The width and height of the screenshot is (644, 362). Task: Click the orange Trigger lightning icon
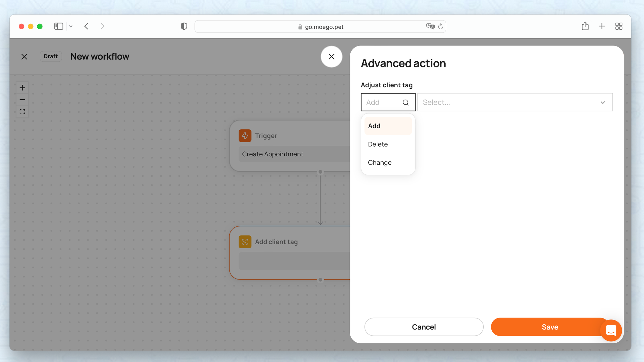click(x=245, y=136)
